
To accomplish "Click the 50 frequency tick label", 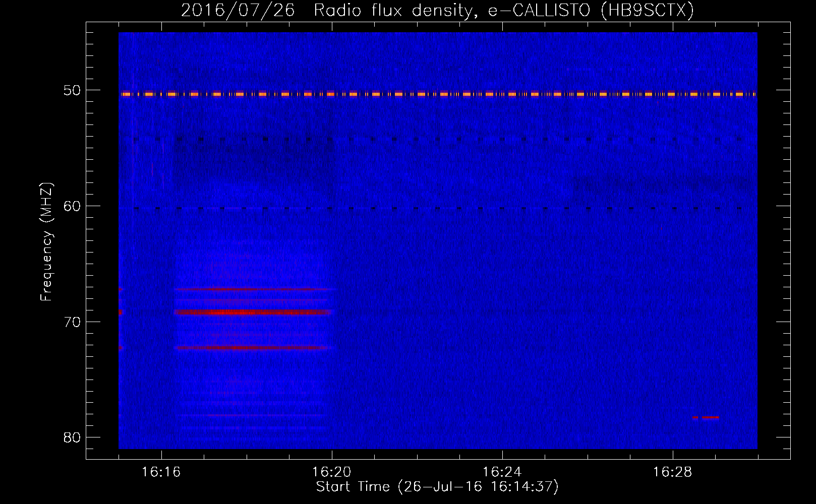I will (72, 91).
